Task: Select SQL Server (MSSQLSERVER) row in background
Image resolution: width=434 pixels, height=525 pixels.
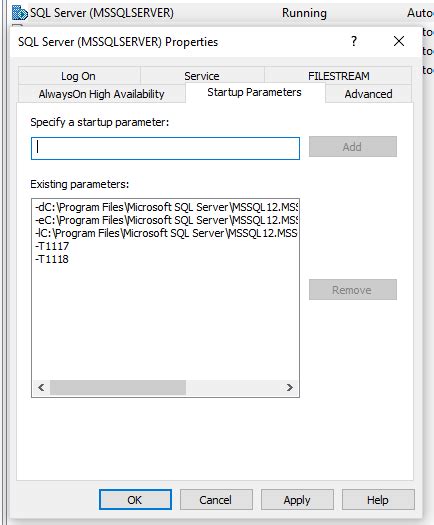Action: [221, 13]
